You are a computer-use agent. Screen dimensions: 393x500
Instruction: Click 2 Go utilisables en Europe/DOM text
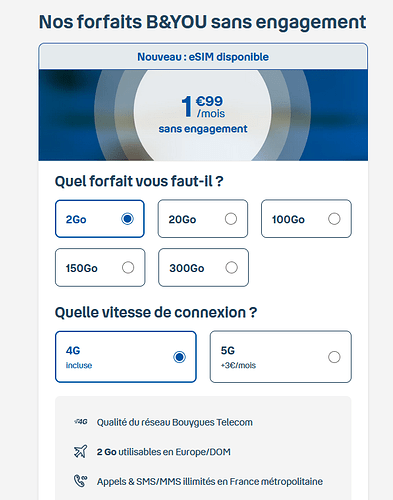click(x=164, y=452)
